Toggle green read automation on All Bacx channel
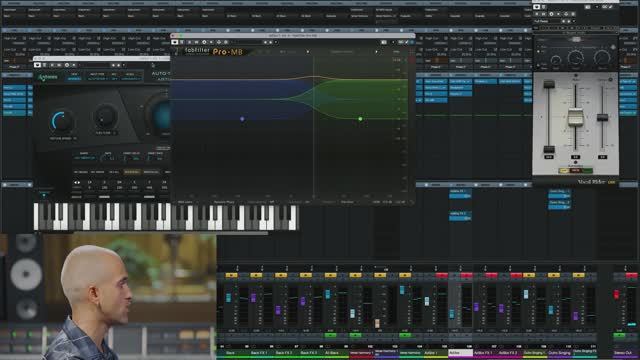 point(330,335)
